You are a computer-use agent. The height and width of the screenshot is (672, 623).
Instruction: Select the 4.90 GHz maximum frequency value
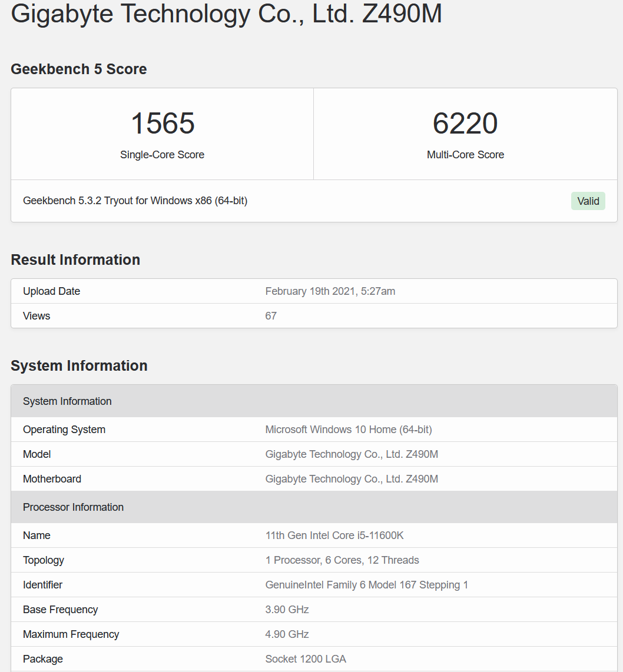tap(287, 634)
